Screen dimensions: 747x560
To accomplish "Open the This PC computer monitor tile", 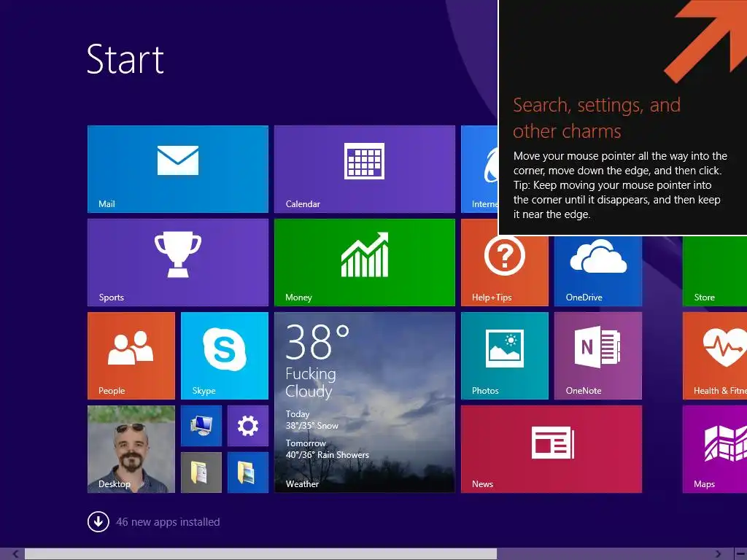I will tap(201, 426).
